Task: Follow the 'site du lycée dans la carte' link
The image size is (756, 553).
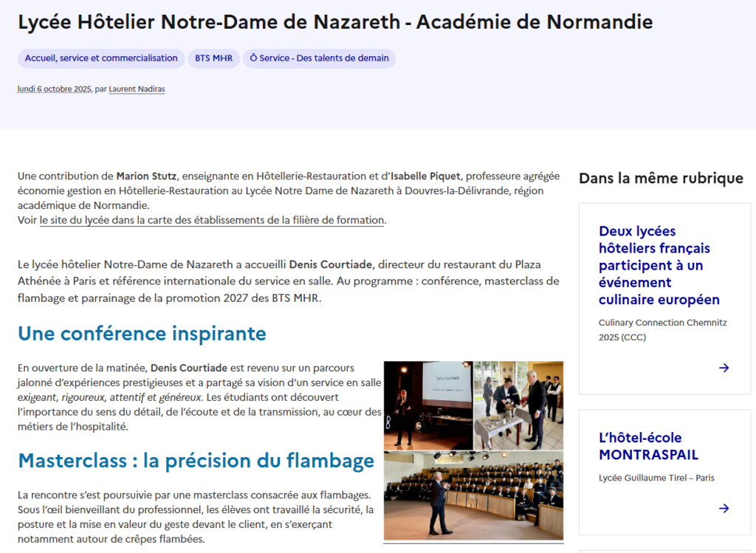Action: coord(212,220)
